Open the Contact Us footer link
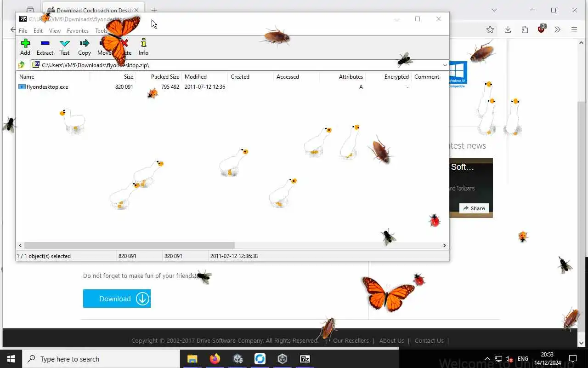Viewport: 588px width, 368px height. (429, 341)
